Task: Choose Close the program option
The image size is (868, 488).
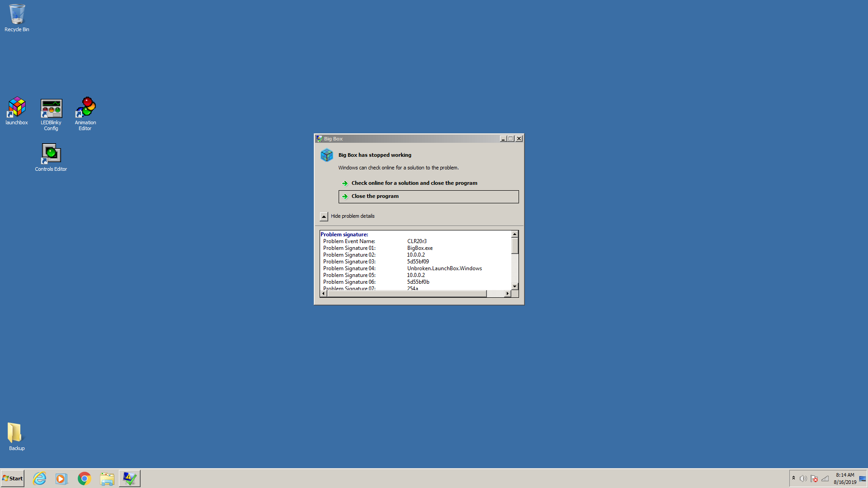Action: coord(429,197)
